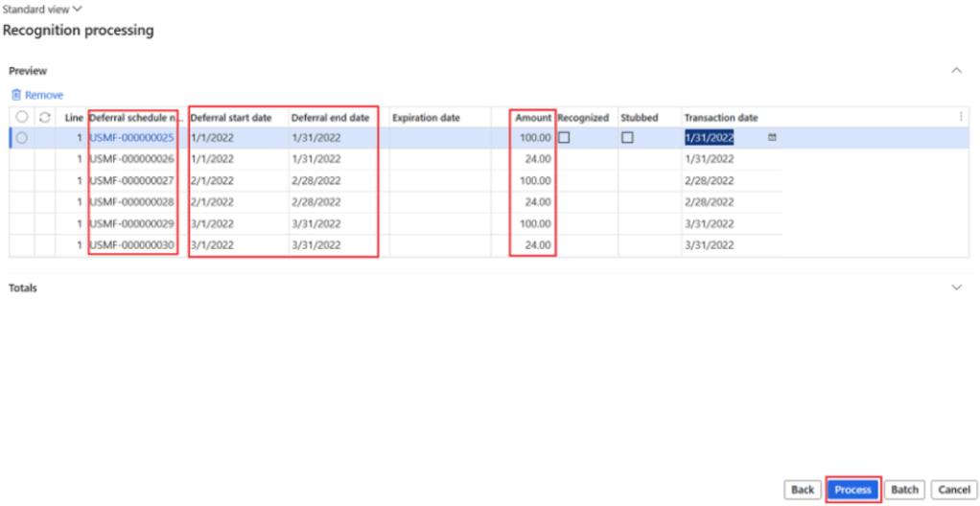980x506 pixels.
Task: Click the Amount column header
Action: point(532,118)
